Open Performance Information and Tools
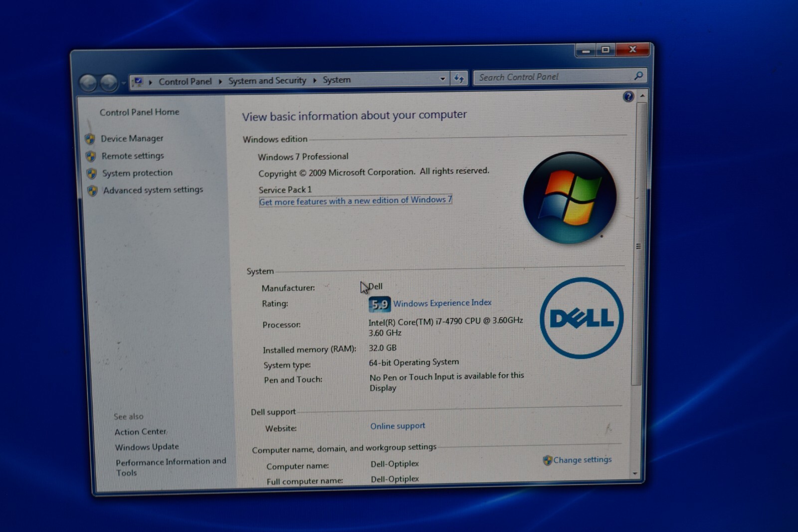Screen dimensions: 798x532 (x=171, y=467)
